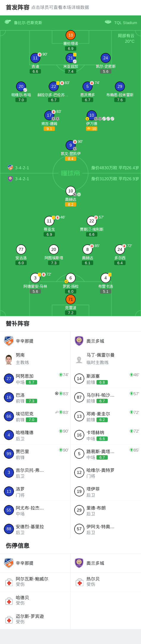Open injured player 热尔贝 entry
141x644 pixels.
(106, 582)
